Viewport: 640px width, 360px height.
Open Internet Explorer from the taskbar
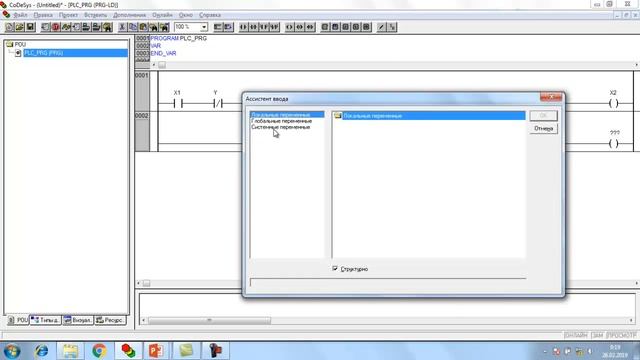coord(41,351)
